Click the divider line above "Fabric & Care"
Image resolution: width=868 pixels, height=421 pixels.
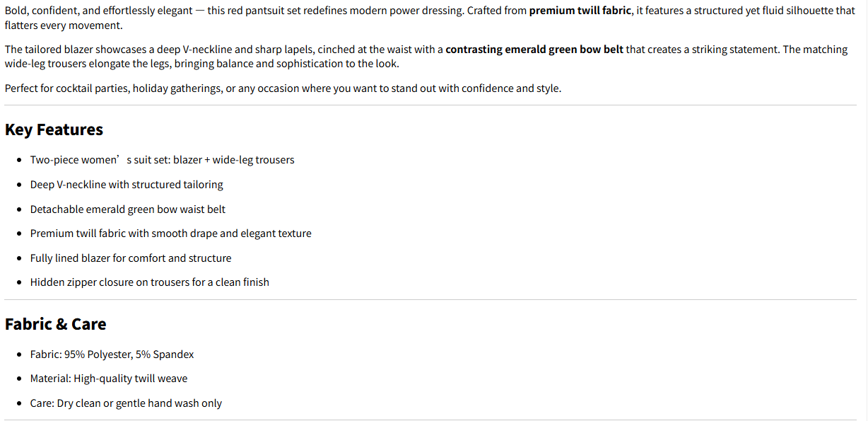click(x=430, y=300)
